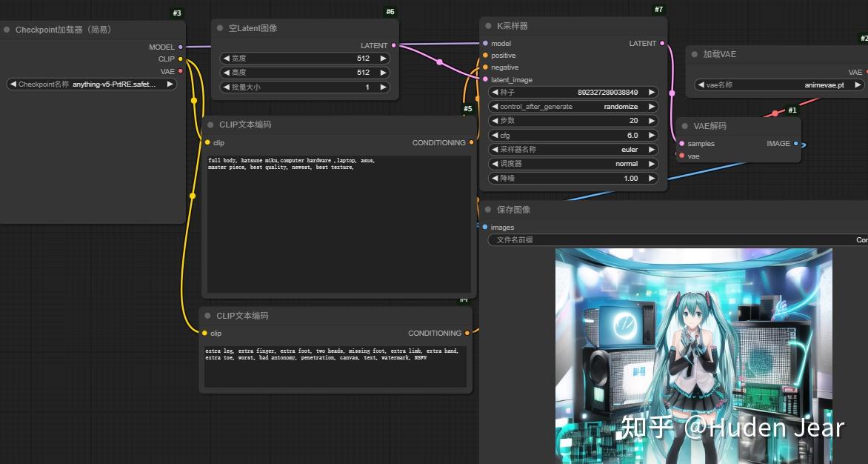Click the CLIP output port on Checkpoint加载器
The height and width of the screenshot is (464, 868).
point(181,59)
